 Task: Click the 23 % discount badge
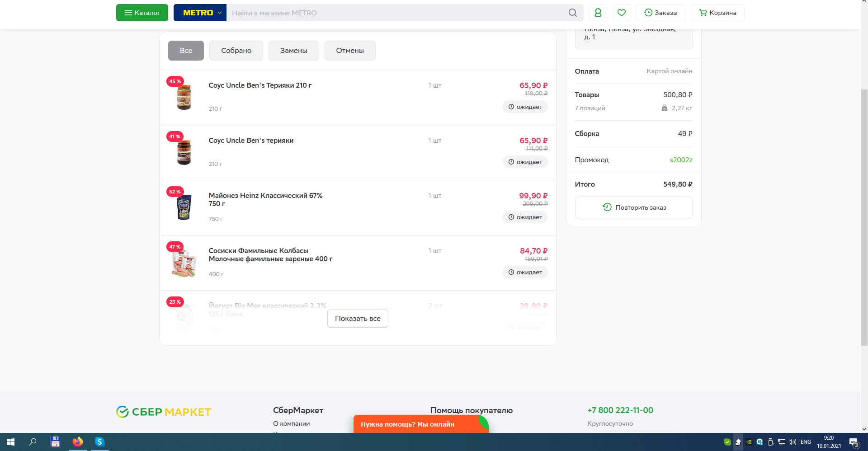tap(175, 302)
